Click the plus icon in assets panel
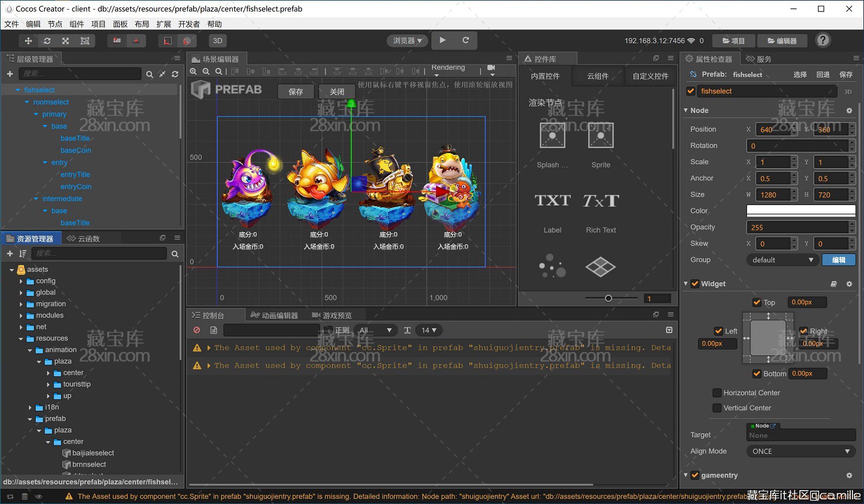Viewport: 864px width, 504px height. pyautogui.click(x=10, y=253)
